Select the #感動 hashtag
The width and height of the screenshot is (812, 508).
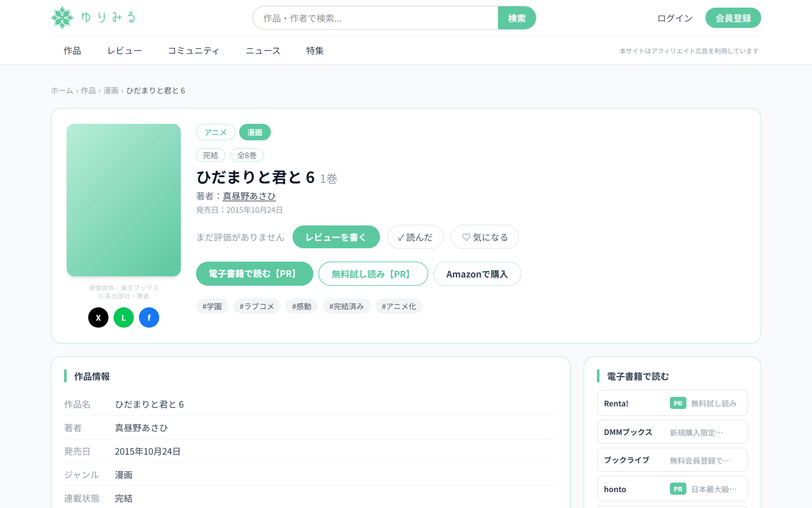pyautogui.click(x=302, y=306)
